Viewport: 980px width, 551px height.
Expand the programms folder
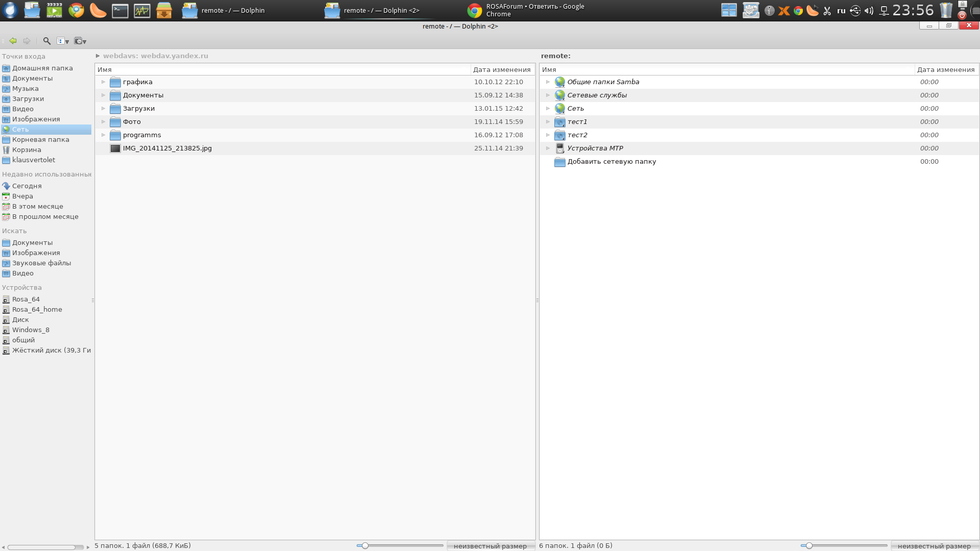click(x=103, y=135)
